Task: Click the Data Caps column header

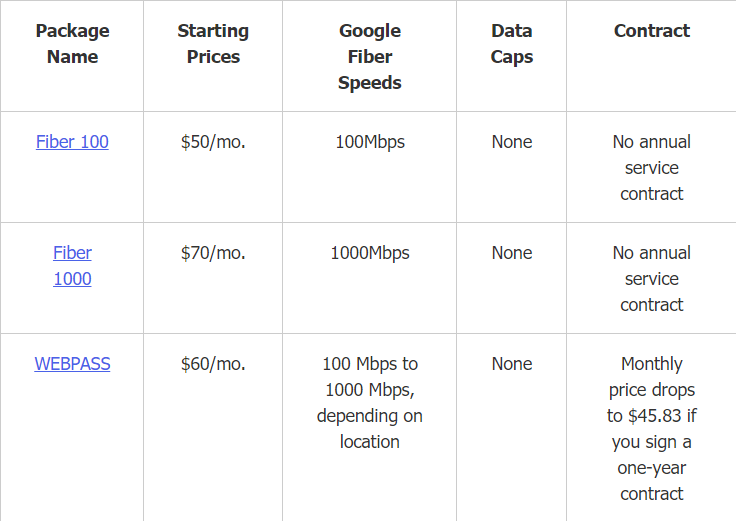Action: click(x=511, y=44)
